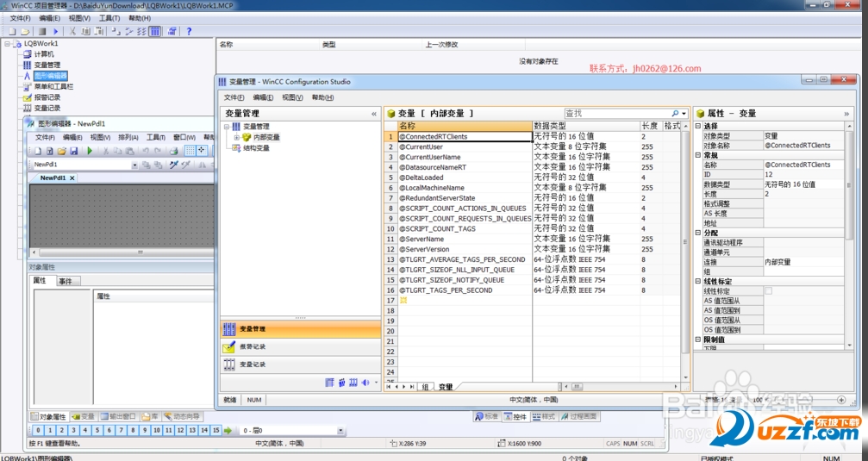This screenshot has height=461, width=868.
Task: Open 编辑(E) menu in Configuration Studio
Action: point(263,97)
